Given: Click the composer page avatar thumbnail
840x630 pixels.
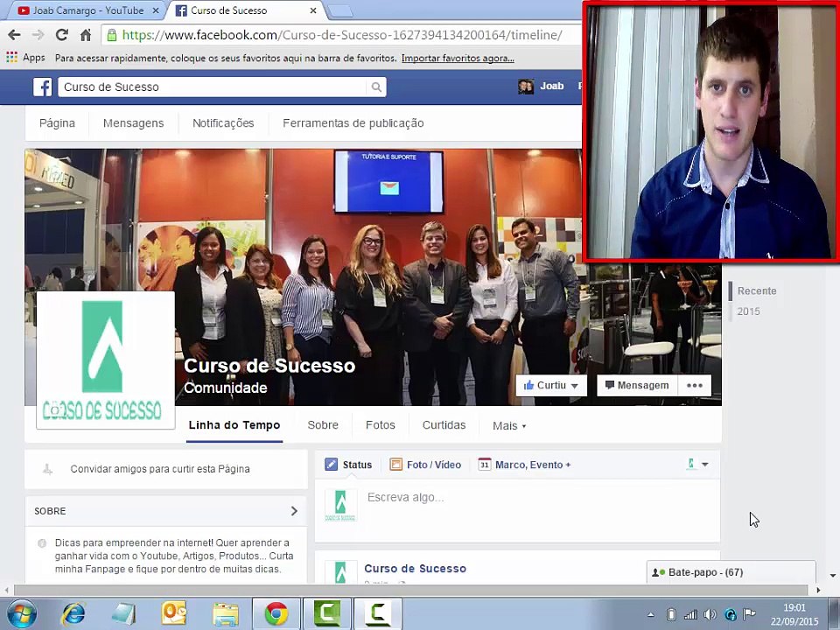Looking at the screenshot, I should click(x=340, y=505).
